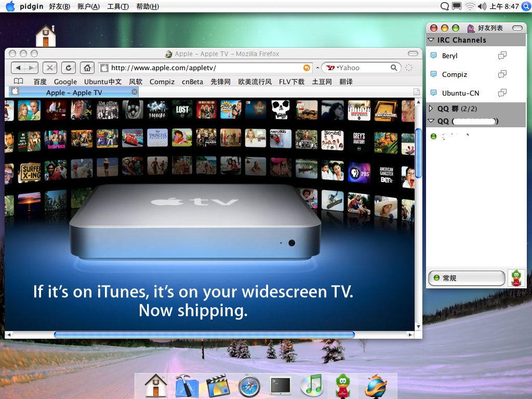Image resolution: width=532 pixels, height=399 pixels.
Task: Open the small arrow right of the address bar
Action: pos(317,68)
